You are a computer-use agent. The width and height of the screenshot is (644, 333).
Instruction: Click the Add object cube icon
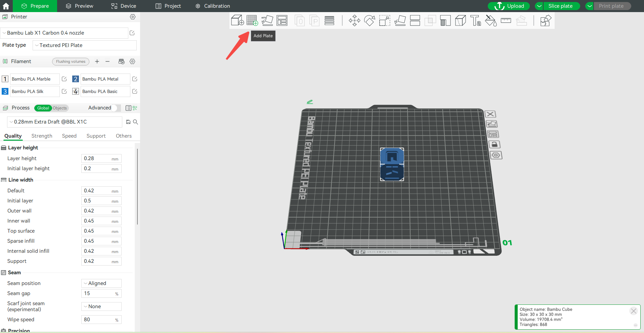[x=237, y=20]
